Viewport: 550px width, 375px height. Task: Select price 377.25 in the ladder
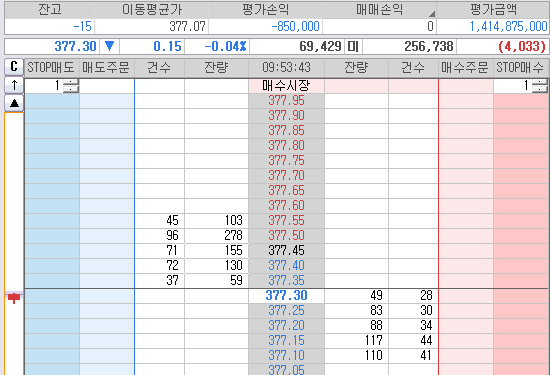[286, 311]
